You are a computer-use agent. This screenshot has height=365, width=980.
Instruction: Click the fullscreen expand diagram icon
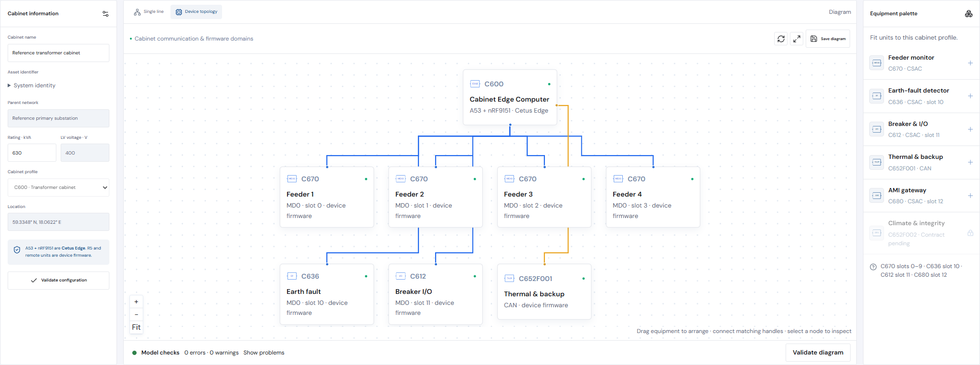pos(797,39)
